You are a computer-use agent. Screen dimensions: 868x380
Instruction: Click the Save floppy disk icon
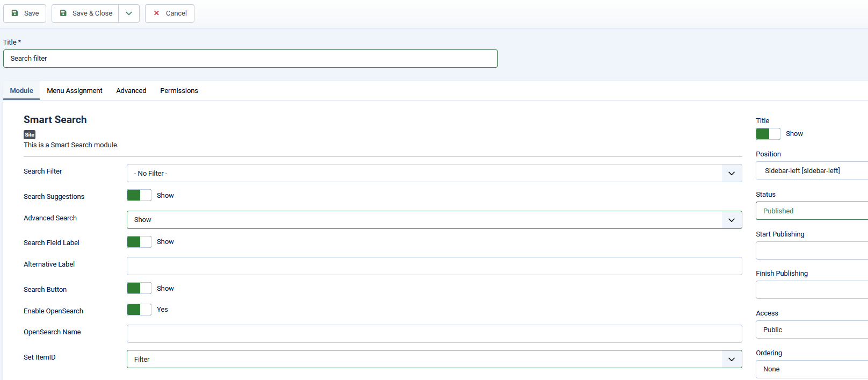[x=15, y=13]
